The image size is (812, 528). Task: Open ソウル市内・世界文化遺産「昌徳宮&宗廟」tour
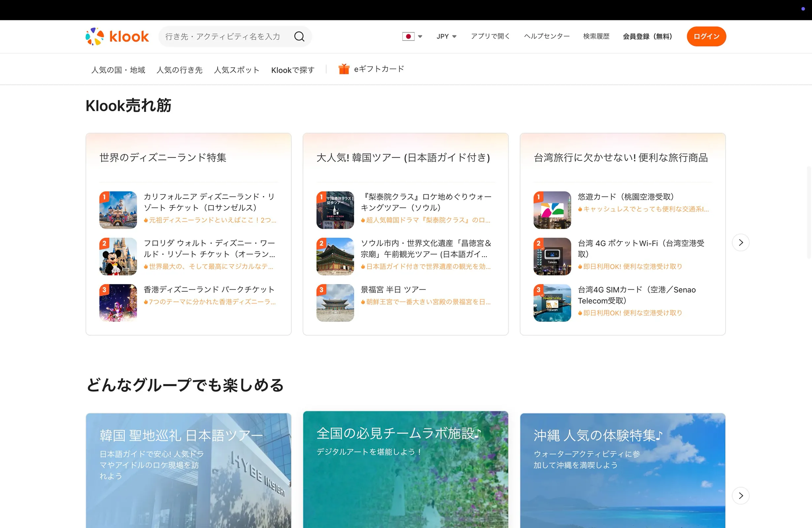coord(426,248)
